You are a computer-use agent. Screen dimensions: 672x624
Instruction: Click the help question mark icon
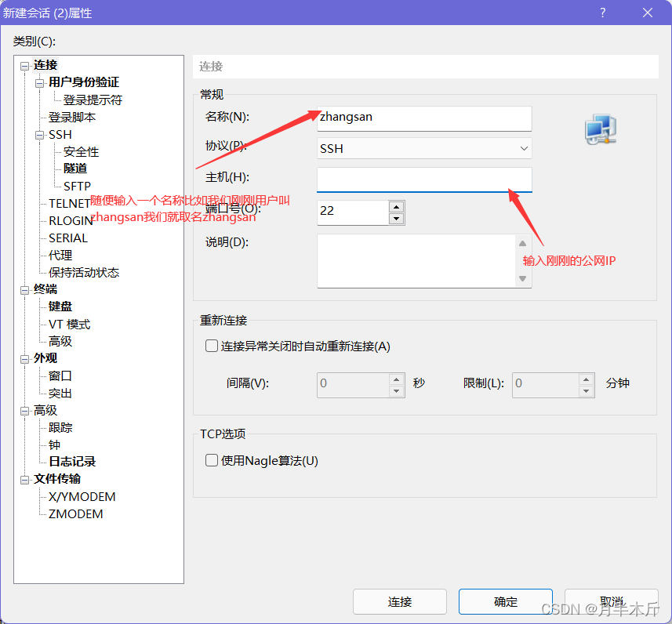pyautogui.click(x=602, y=13)
